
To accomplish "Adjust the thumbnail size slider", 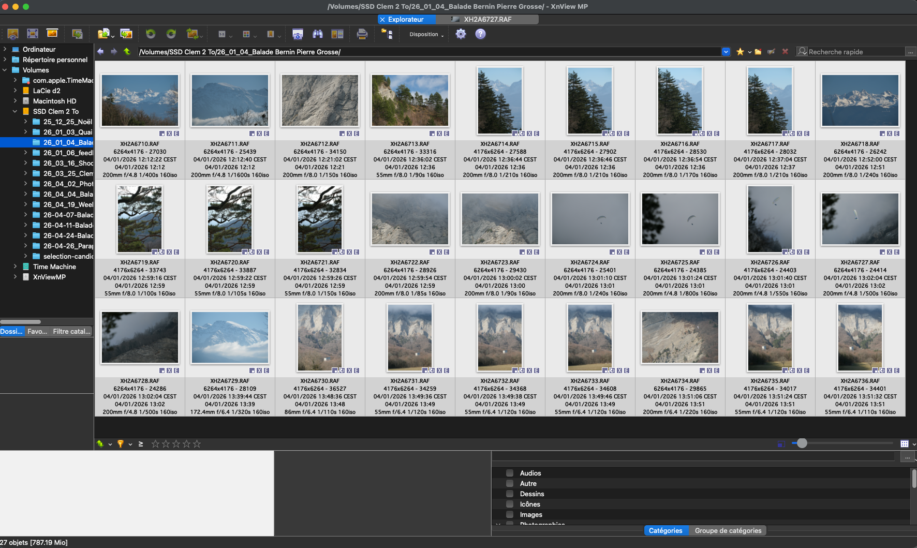I will pos(802,444).
